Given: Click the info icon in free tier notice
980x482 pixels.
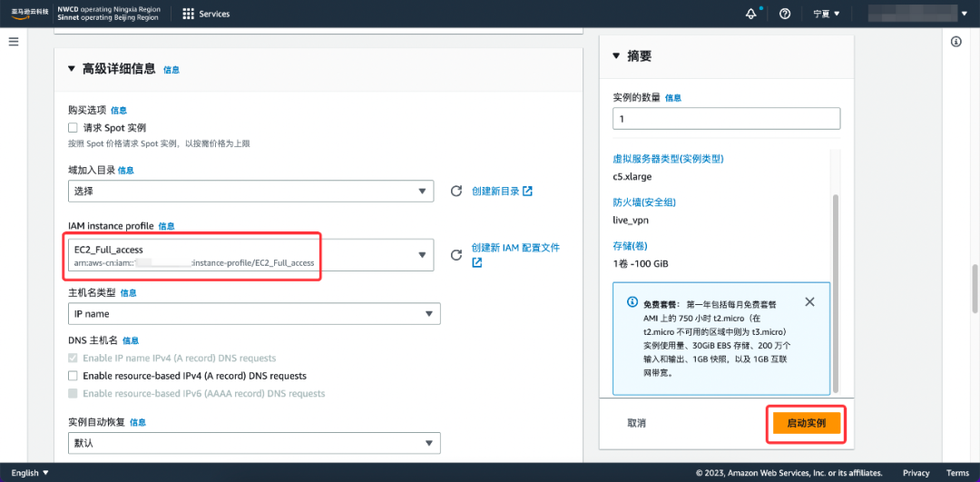Looking at the screenshot, I should click(632, 302).
